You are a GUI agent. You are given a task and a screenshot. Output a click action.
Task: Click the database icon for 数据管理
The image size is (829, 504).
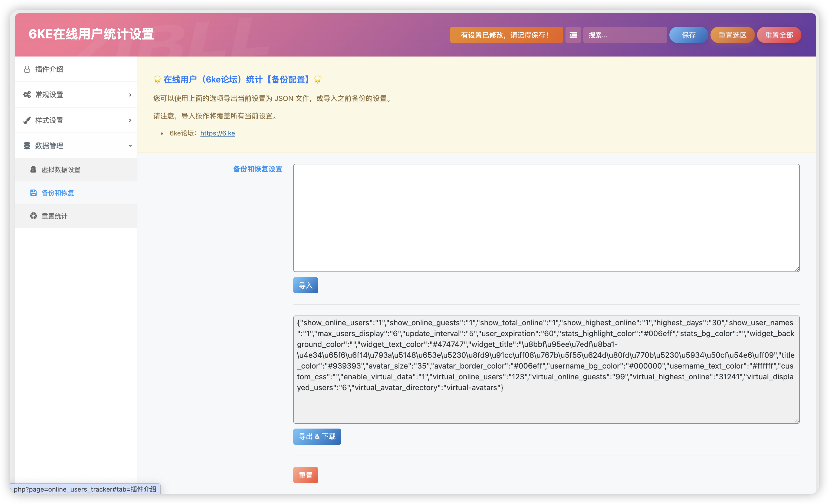tap(27, 145)
